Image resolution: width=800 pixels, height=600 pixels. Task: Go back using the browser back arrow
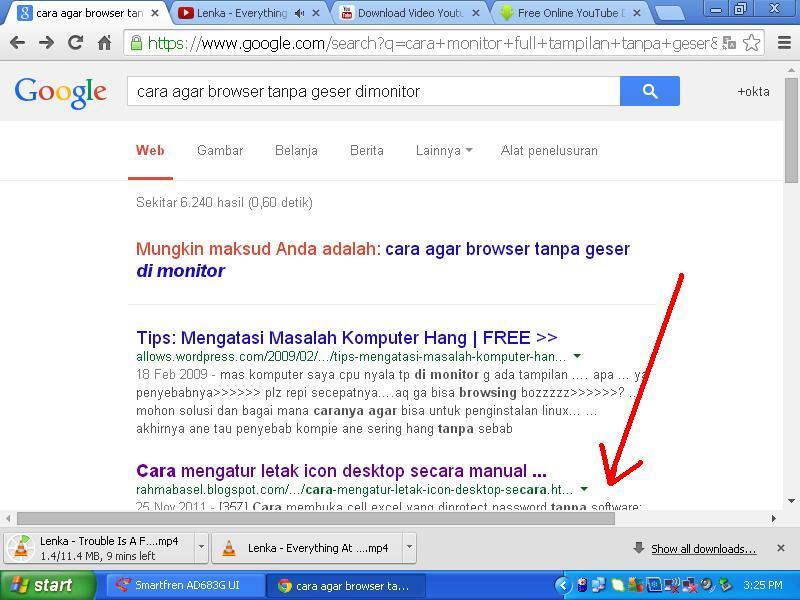click(17, 43)
